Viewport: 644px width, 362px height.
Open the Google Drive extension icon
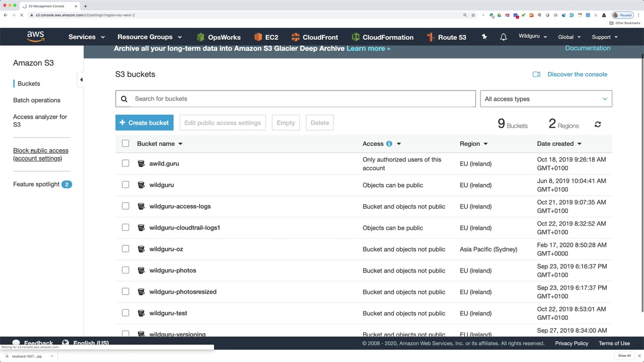(499, 15)
